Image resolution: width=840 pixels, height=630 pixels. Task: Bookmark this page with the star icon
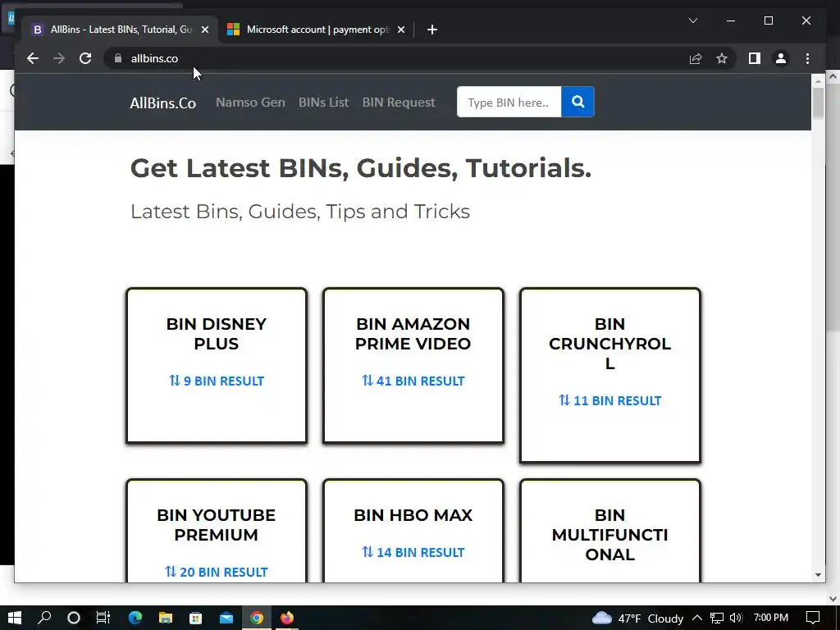pos(722,58)
